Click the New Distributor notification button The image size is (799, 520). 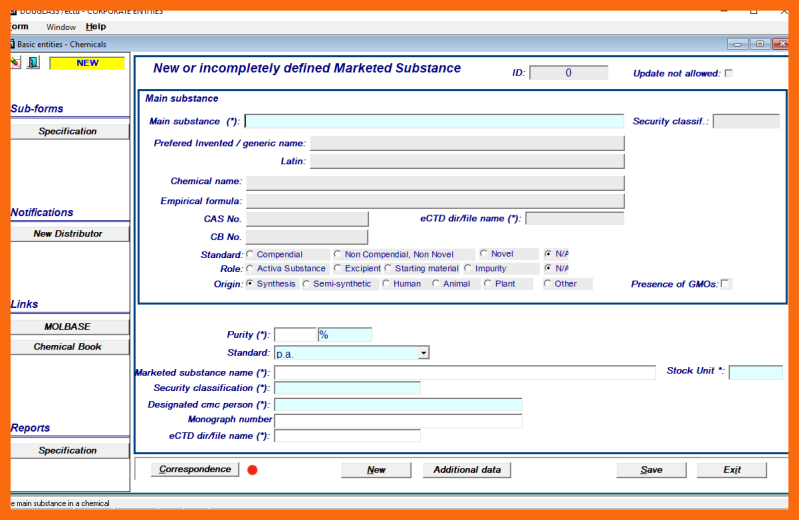[70, 233]
